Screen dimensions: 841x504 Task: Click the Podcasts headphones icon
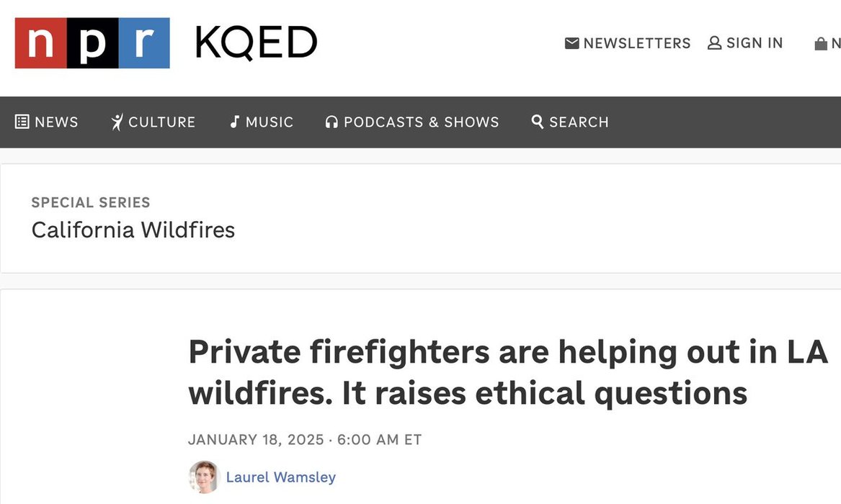[x=331, y=122]
